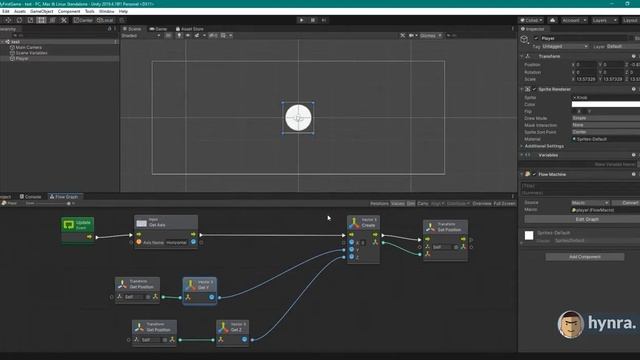Viewport: 640px width, 360px height.
Task: Collapse the Variables component
Action: tap(522, 155)
